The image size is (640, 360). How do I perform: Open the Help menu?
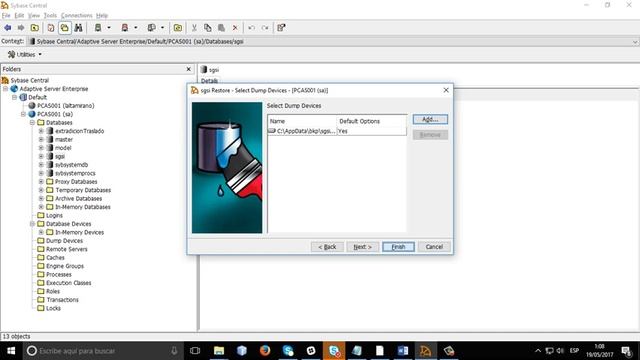[102, 16]
